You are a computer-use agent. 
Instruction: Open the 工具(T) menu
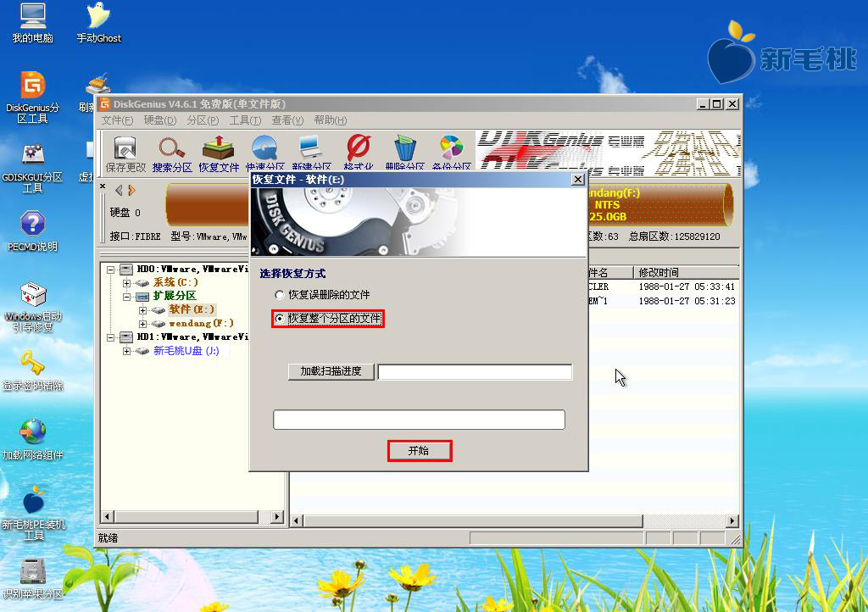click(x=245, y=120)
